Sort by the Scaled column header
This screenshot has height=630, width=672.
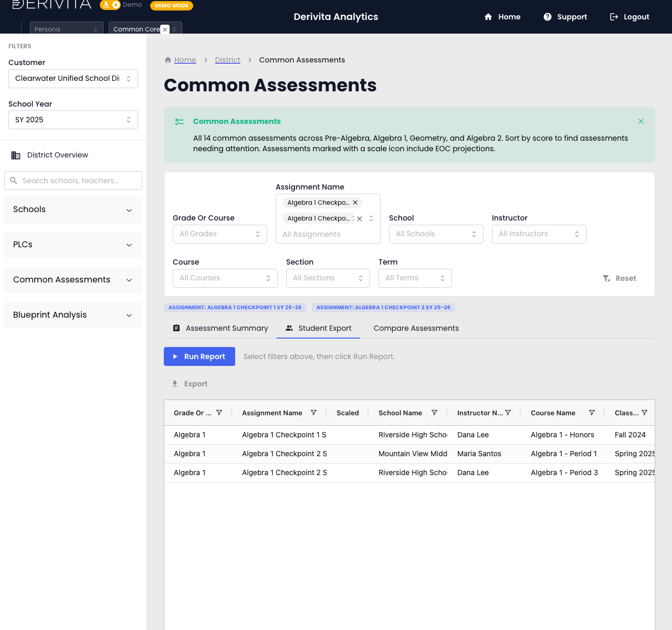348,413
